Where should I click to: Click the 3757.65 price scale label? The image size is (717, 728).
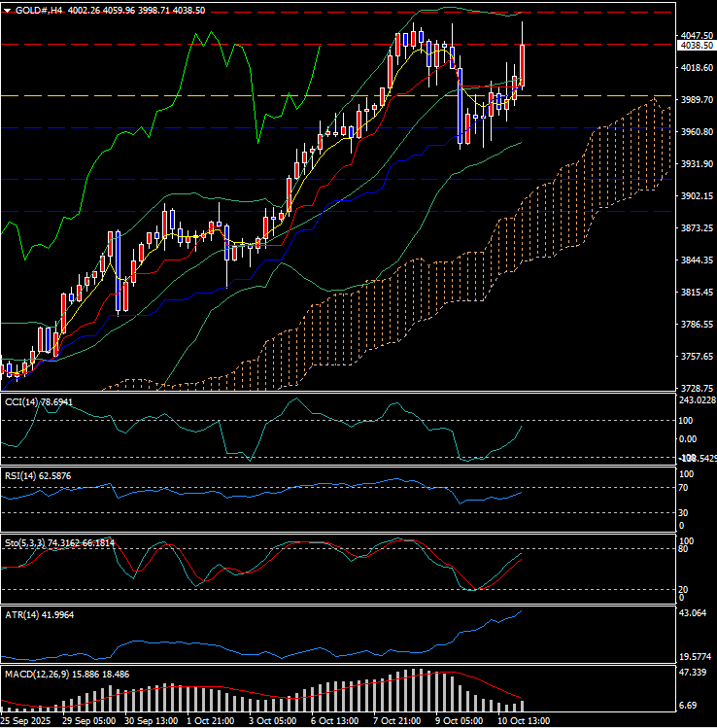[x=696, y=357]
